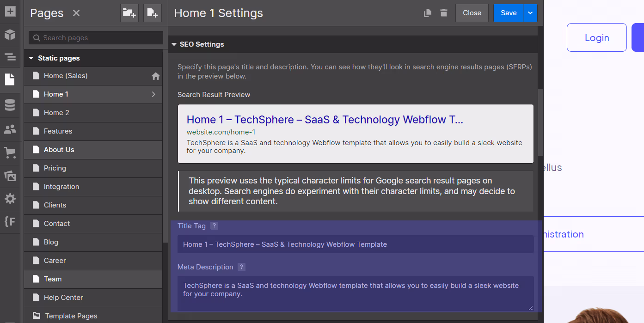
Task: Open the Components panel
Action: coord(10,35)
